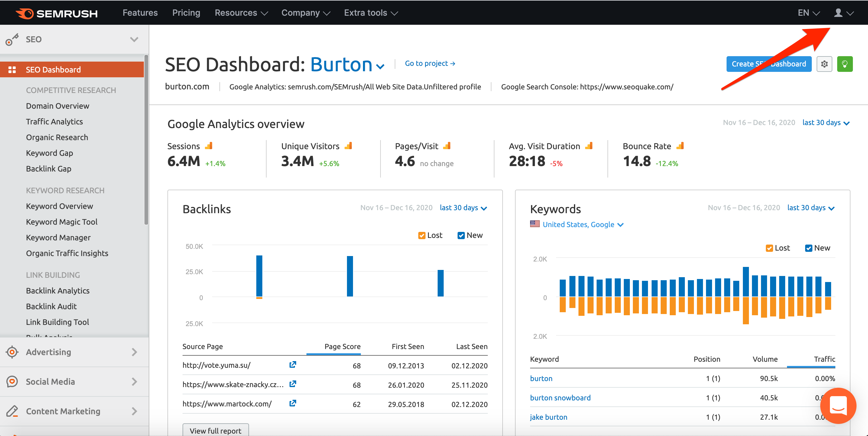
Task: Open Traffic Analytics in sidebar
Action: pyautogui.click(x=54, y=122)
